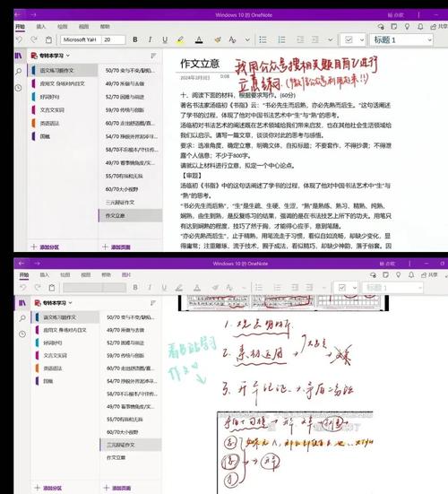The image size is (448, 494).
Task: Undo last action in lower window
Action: (23, 287)
